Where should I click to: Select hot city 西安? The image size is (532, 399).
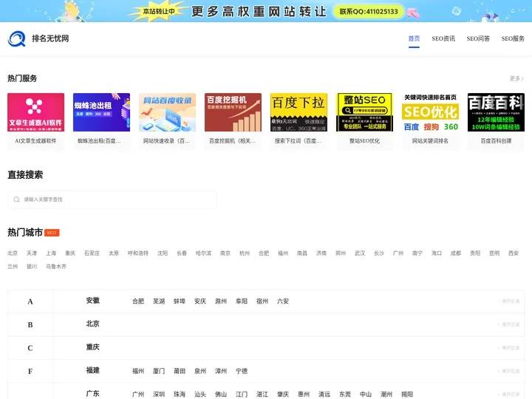(514, 253)
